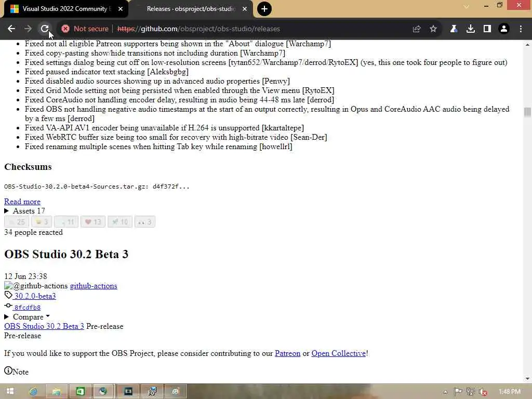This screenshot has height=399, width=532.
Task: Click the OBS-Studio-30.2.0-beta4-Sources.tar.gz checksum text
Action: 97,187
